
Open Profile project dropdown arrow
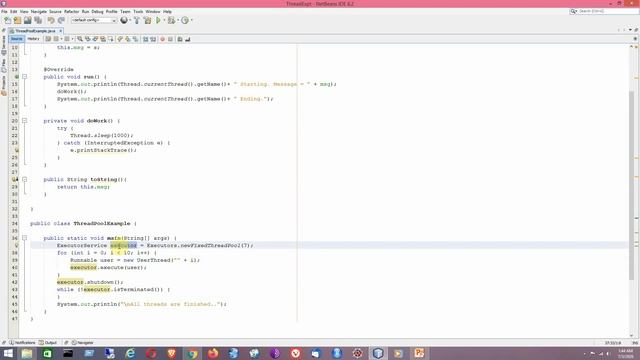coord(191,20)
